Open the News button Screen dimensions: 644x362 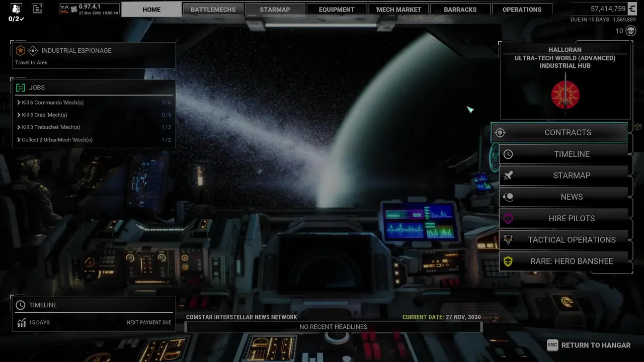[x=563, y=197]
